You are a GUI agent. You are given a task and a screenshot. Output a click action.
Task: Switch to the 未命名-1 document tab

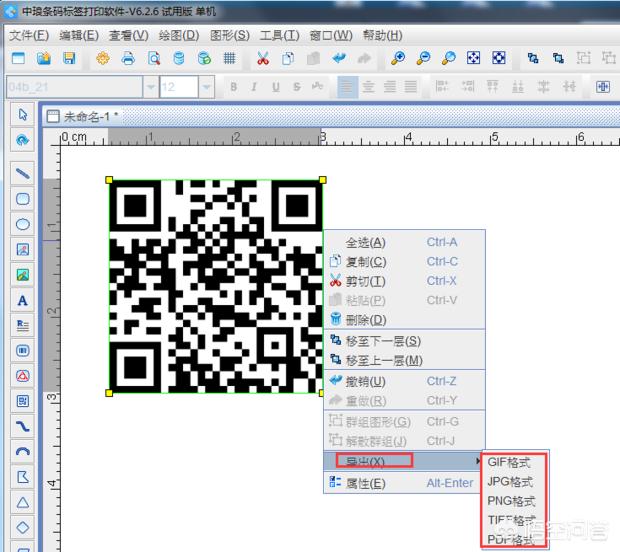[x=82, y=116]
